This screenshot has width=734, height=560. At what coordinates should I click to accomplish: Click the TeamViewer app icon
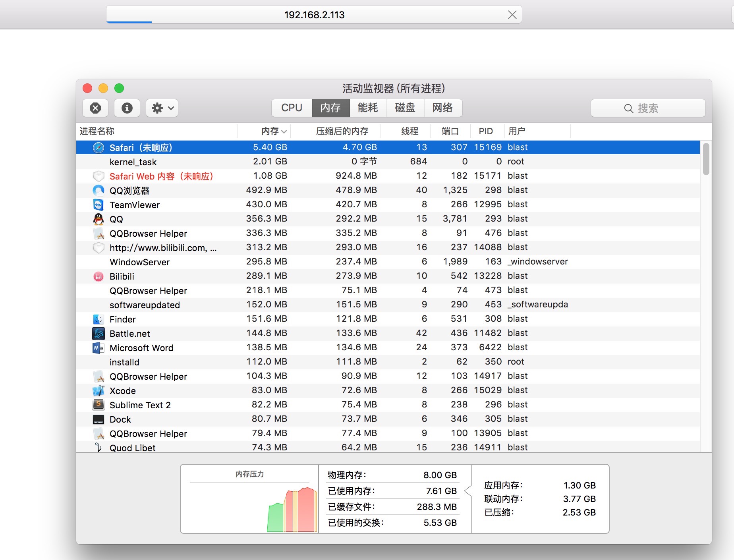(99, 205)
